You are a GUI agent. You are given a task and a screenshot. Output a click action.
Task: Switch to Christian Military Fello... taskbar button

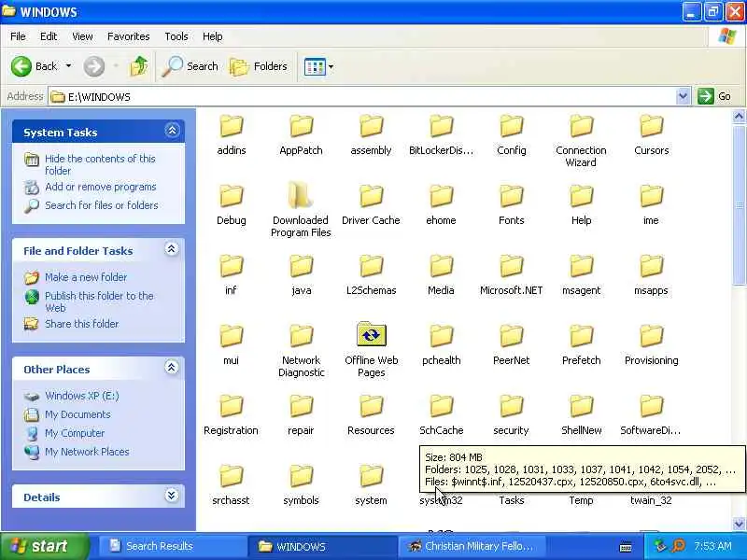tap(472, 546)
